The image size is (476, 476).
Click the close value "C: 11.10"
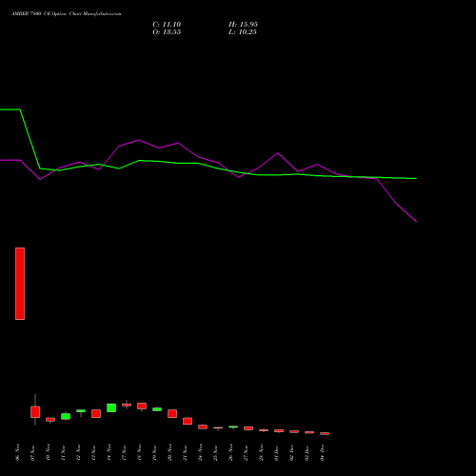click(167, 25)
